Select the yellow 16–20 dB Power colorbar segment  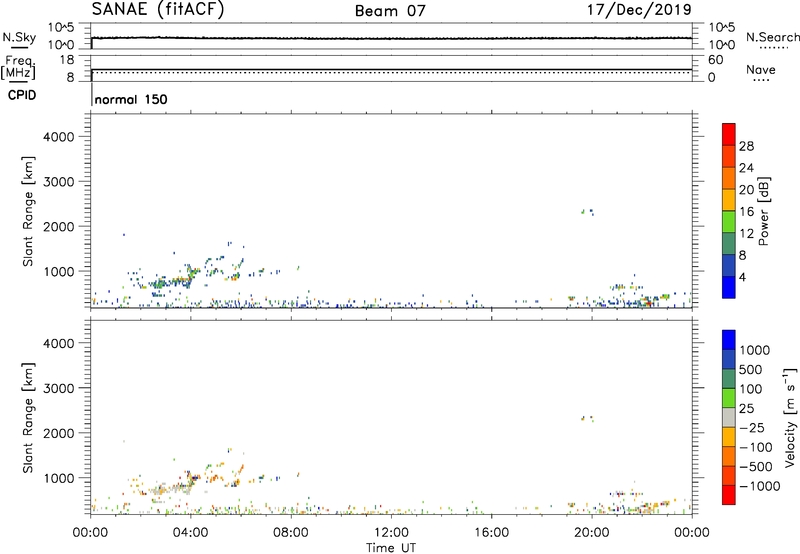point(729,199)
